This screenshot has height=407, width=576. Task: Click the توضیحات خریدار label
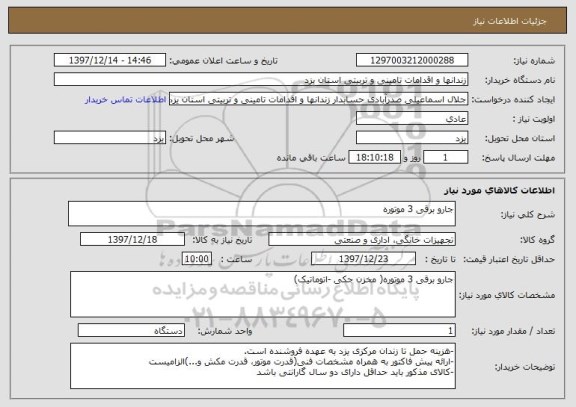click(x=525, y=367)
